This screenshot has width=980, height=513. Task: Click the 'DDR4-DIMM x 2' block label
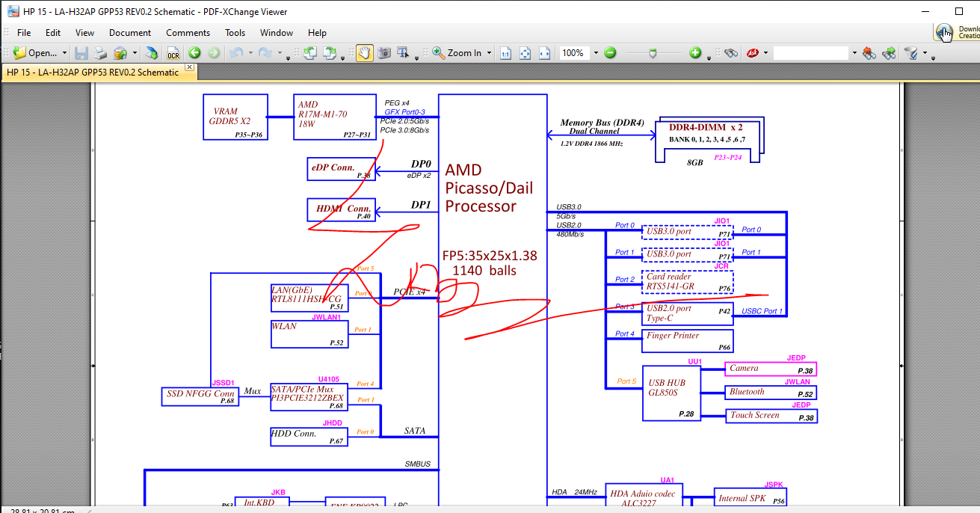705,127
